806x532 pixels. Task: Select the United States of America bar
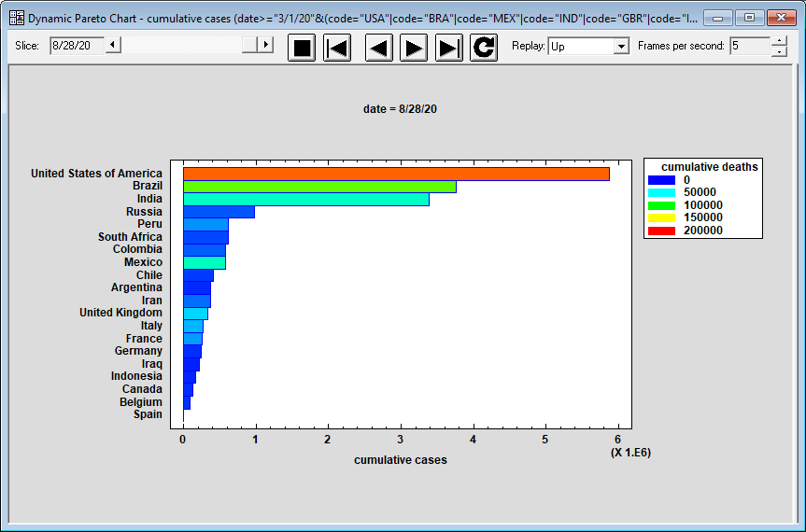(x=396, y=174)
